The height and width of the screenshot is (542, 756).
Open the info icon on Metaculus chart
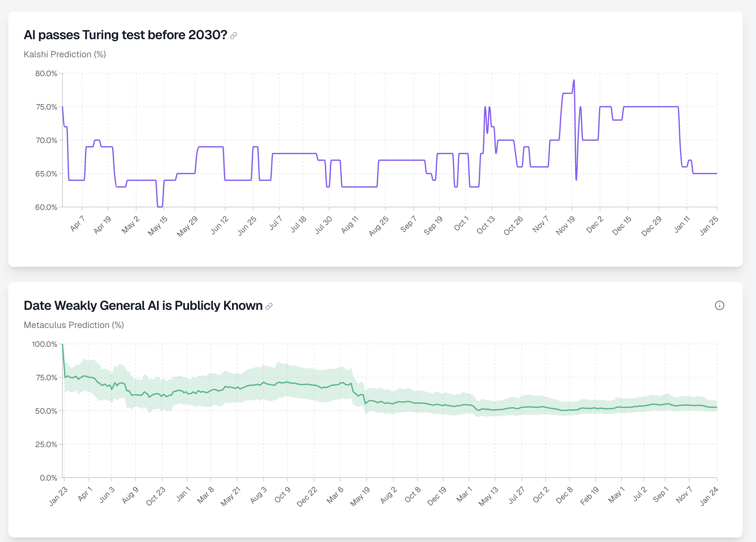point(719,305)
